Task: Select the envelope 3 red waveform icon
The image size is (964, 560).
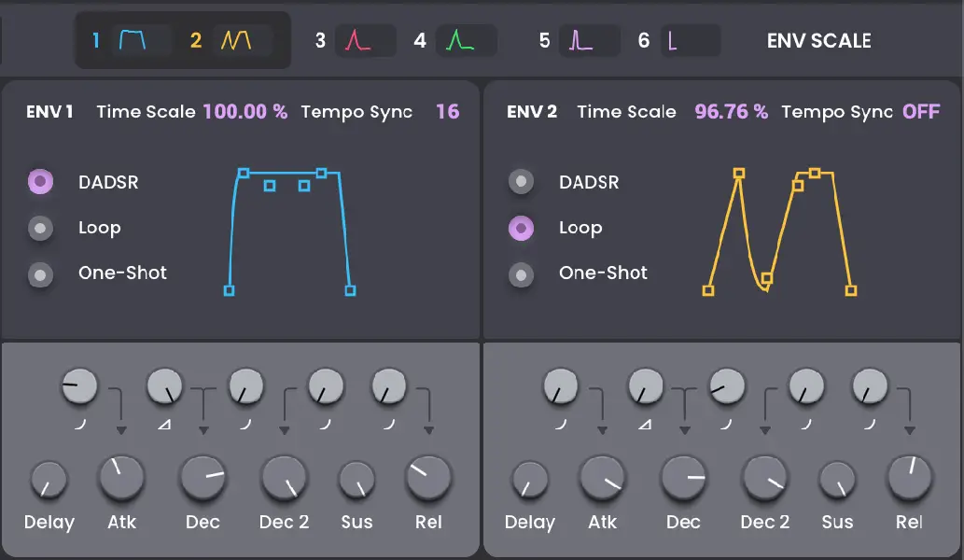Action: pyautogui.click(x=365, y=40)
